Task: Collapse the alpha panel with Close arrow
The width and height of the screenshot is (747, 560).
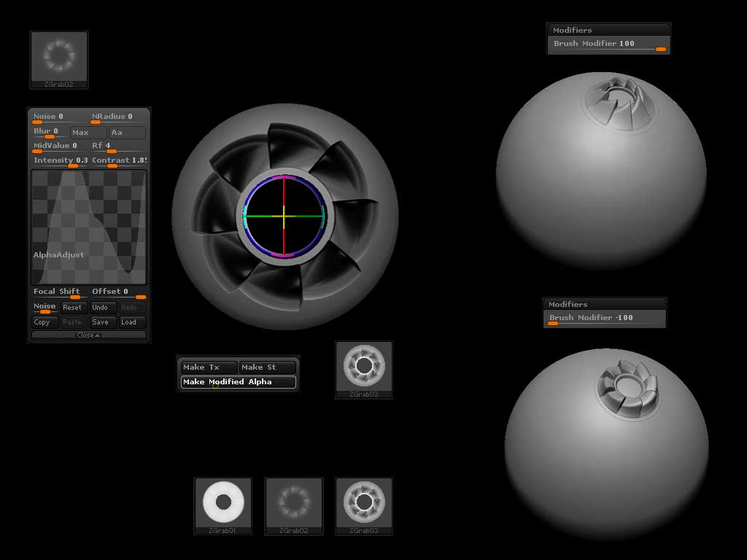Action: click(x=88, y=335)
